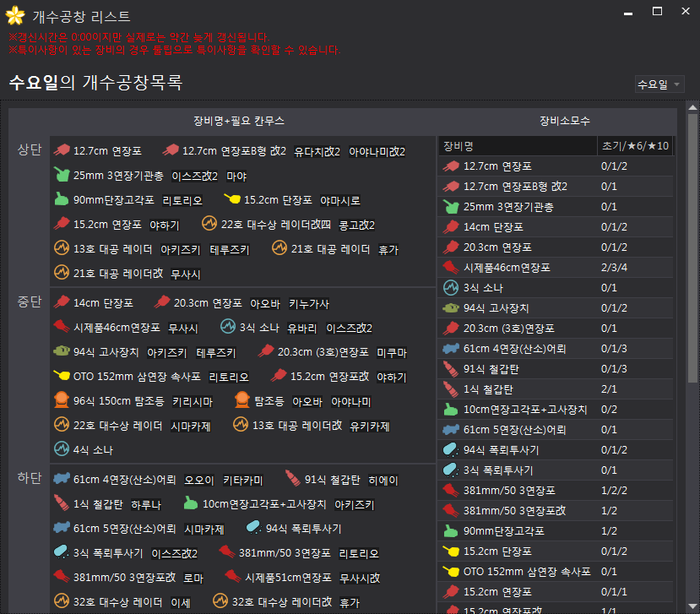
Task: Click shell icon beside 91식 철갑탄 in 하단
Action: pos(292,480)
